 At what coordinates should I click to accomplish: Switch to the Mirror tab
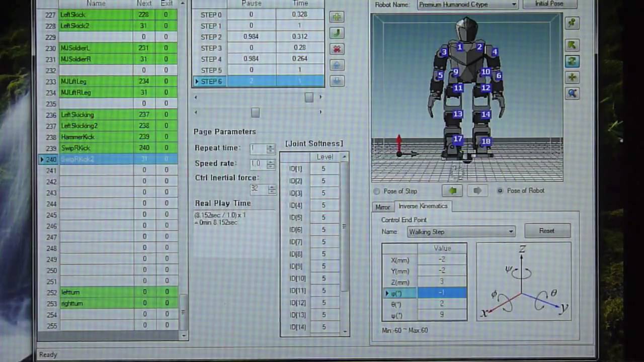pyautogui.click(x=382, y=207)
